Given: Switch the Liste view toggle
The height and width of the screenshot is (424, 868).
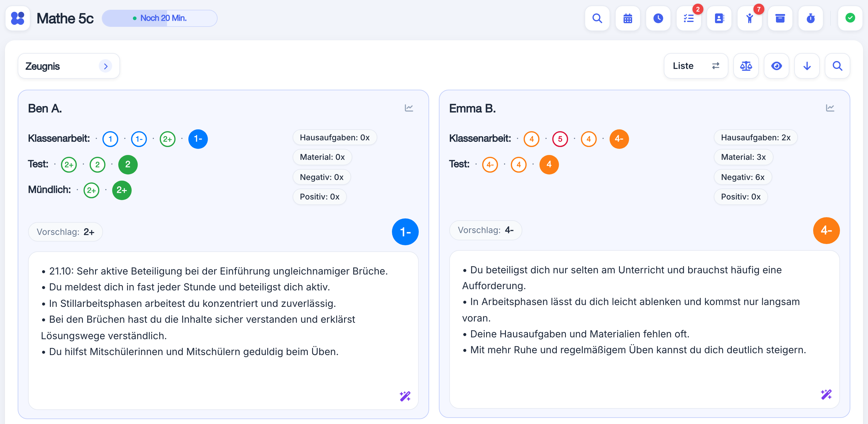Looking at the screenshot, I should (x=696, y=66).
